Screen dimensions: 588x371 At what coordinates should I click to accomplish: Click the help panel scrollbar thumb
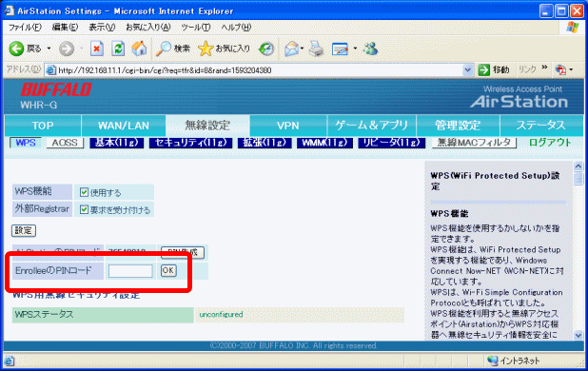click(578, 179)
